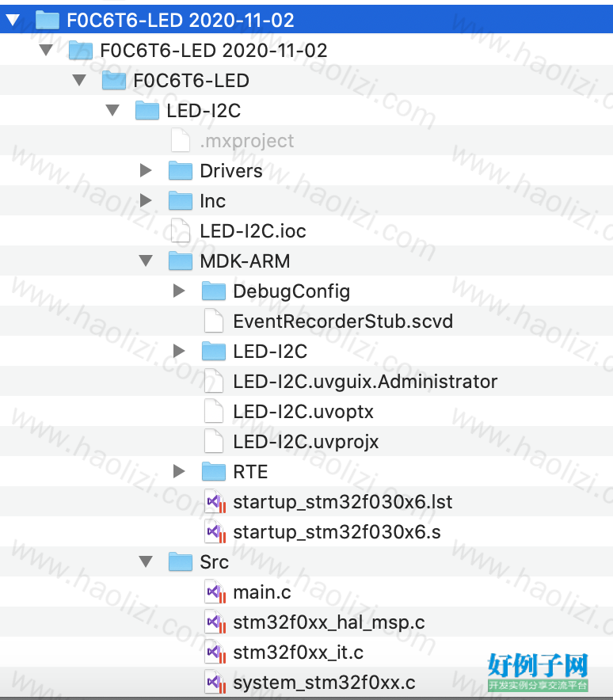Click the Visual Studio icon of system_stm32f0xx.c

[215, 682]
